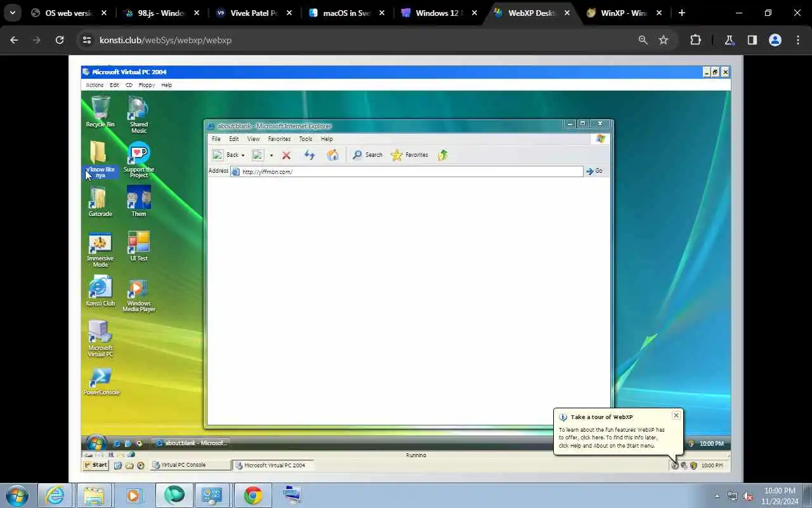Image resolution: width=812 pixels, height=508 pixels.
Task: Click the green arrow icon after Favorites in IE toolbar
Action: 443,155
